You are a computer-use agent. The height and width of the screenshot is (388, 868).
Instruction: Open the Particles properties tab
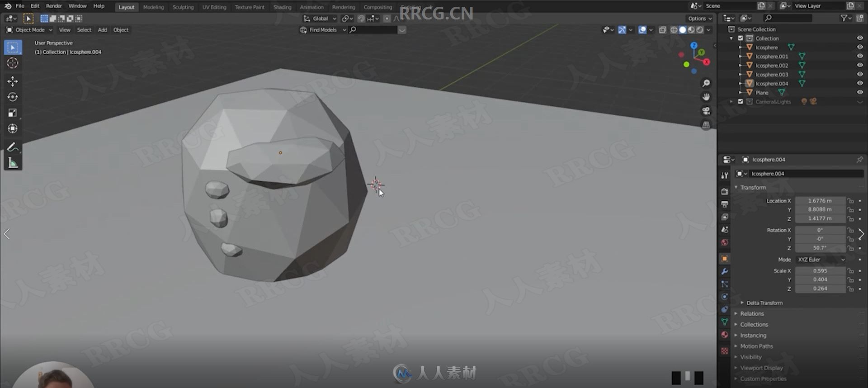[725, 284]
